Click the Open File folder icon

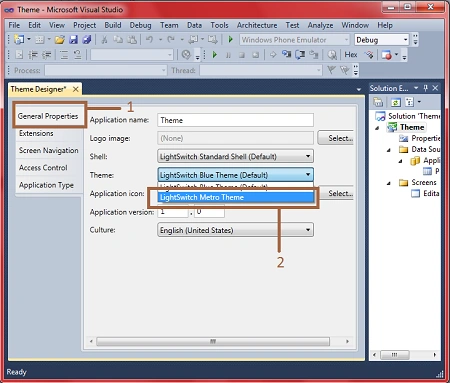click(60, 40)
